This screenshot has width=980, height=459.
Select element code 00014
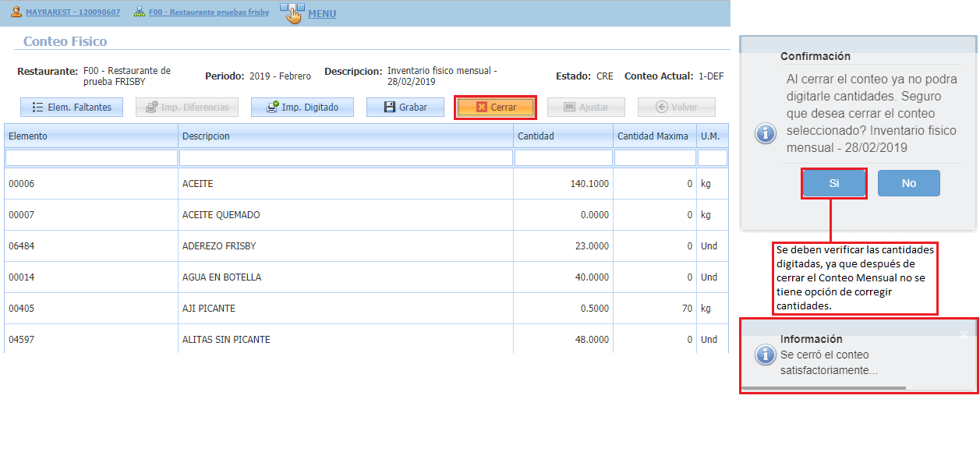(91, 277)
